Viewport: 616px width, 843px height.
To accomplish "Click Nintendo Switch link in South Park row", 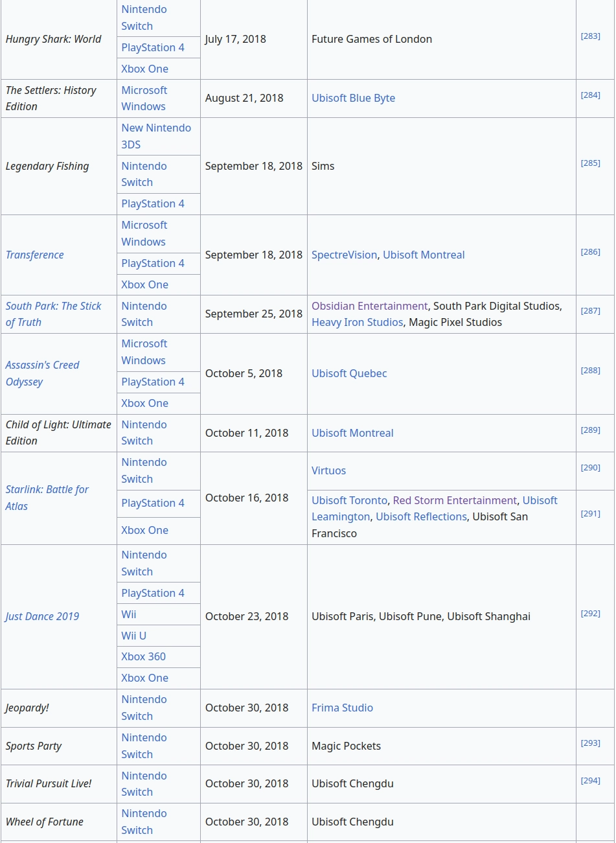I will click(144, 314).
